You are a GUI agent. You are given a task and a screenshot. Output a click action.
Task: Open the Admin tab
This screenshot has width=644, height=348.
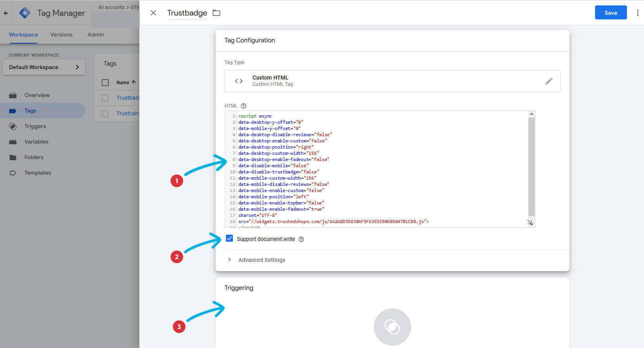point(96,35)
